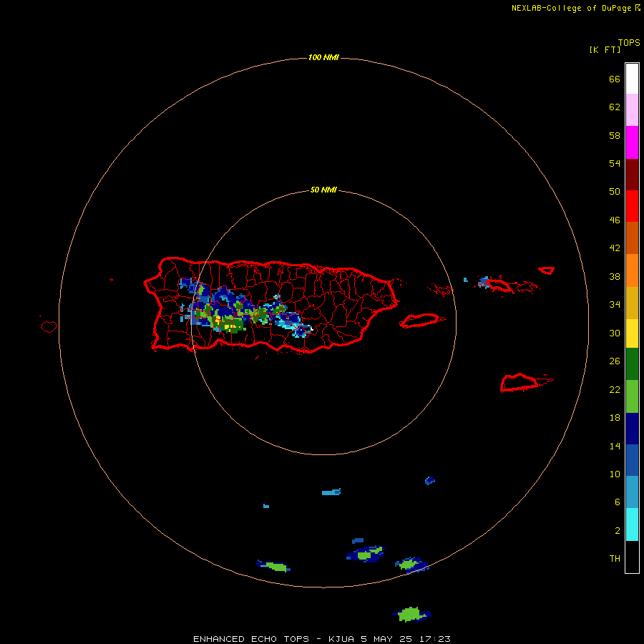This screenshot has width=644, height=644.
Task: Click the yellow echo core over western Puerto Rico
Action: click(230, 326)
